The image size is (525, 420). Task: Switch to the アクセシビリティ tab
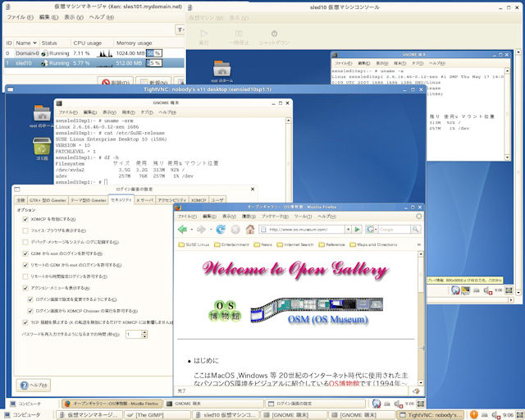(x=171, y=200)
